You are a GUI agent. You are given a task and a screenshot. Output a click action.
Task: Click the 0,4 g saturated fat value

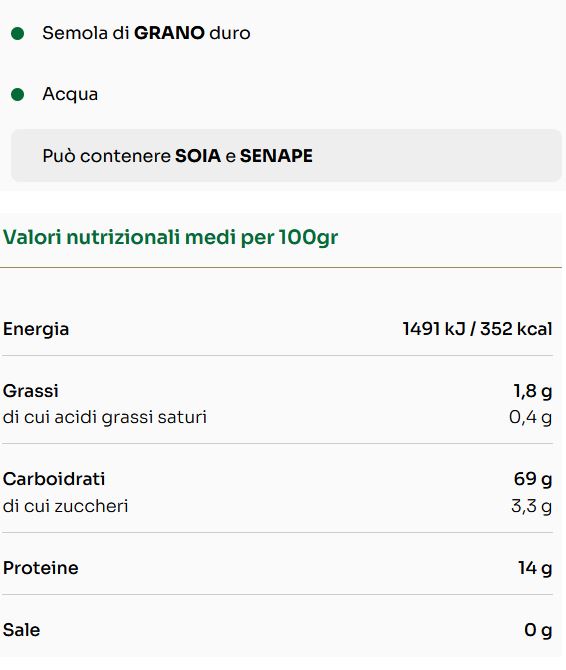click(531, 417)
